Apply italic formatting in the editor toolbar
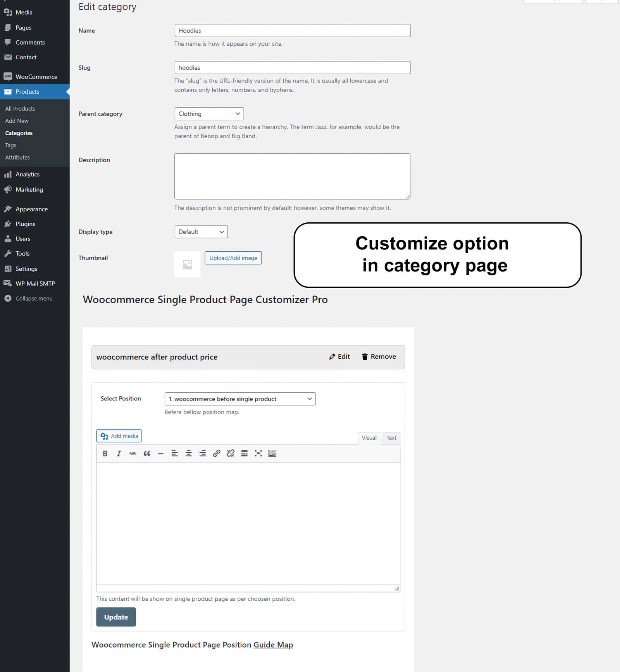 (x=119, y=453)
